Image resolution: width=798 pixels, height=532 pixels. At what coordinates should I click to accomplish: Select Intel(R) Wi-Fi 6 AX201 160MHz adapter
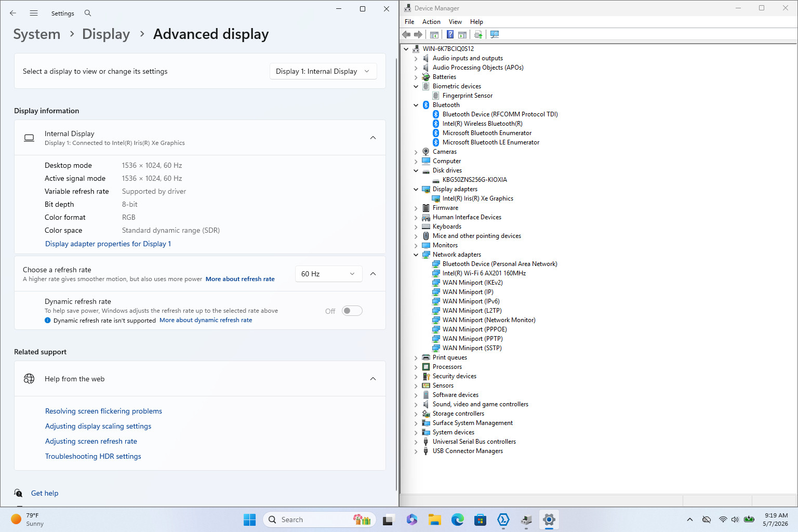(x=484, y=273)
